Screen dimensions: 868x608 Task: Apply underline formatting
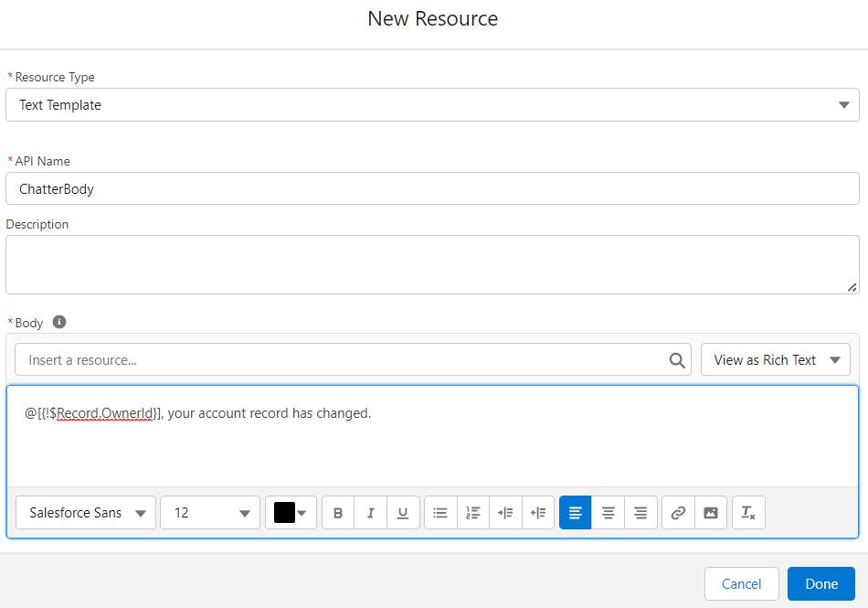(x=403, y=513)
